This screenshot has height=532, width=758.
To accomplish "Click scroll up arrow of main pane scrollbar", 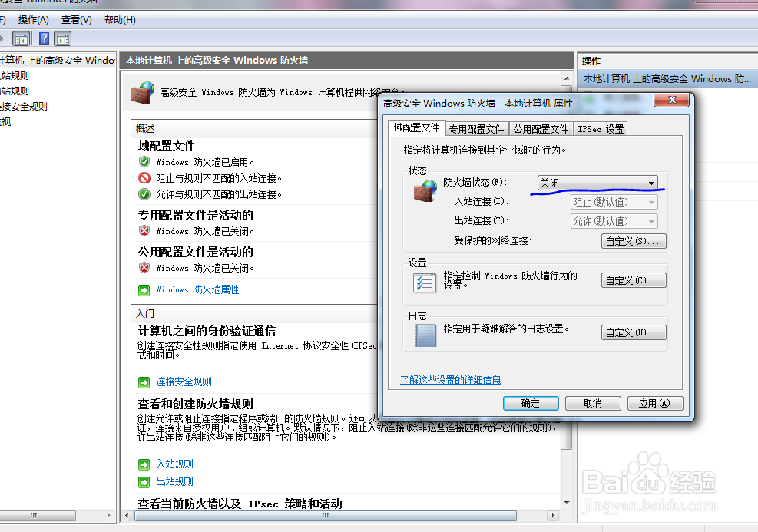I will (x=567, y=78).
